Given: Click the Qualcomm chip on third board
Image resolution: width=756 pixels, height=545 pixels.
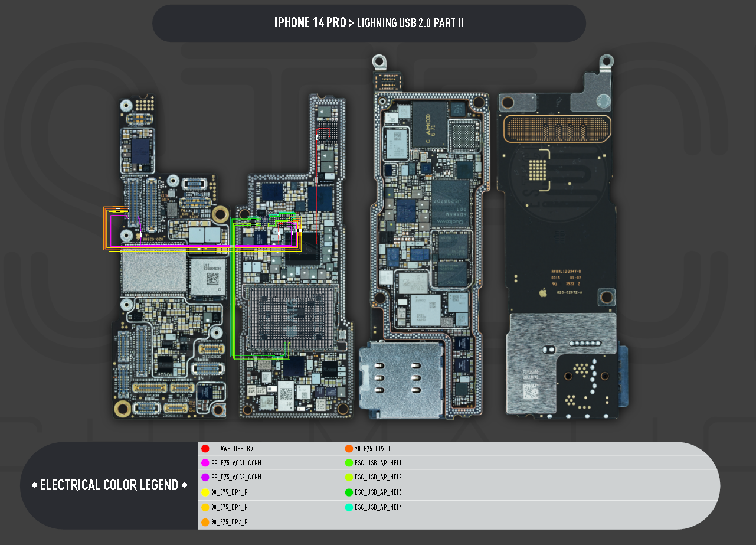Looking at the screenshot, I should click(x=450, y=204).
